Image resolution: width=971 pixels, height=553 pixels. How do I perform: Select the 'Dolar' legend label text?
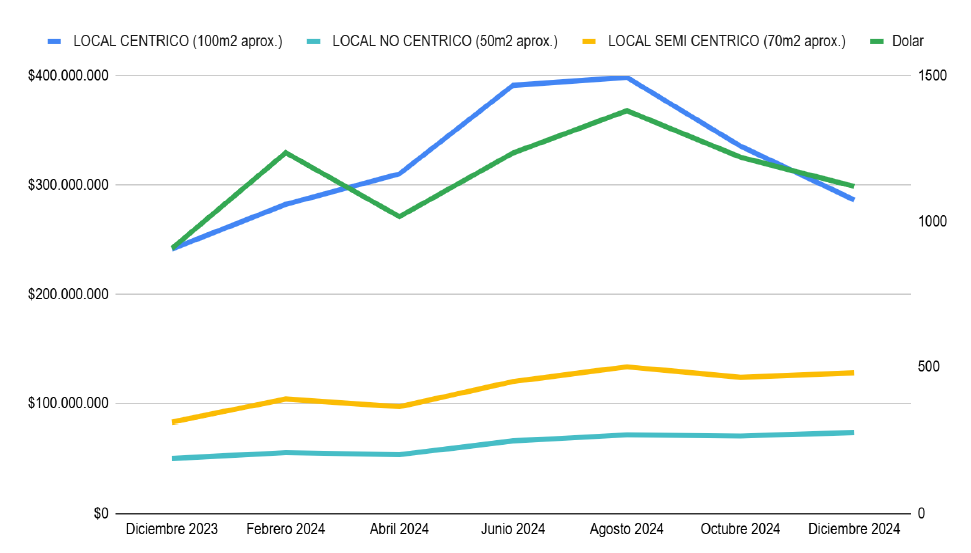point(909,41)
